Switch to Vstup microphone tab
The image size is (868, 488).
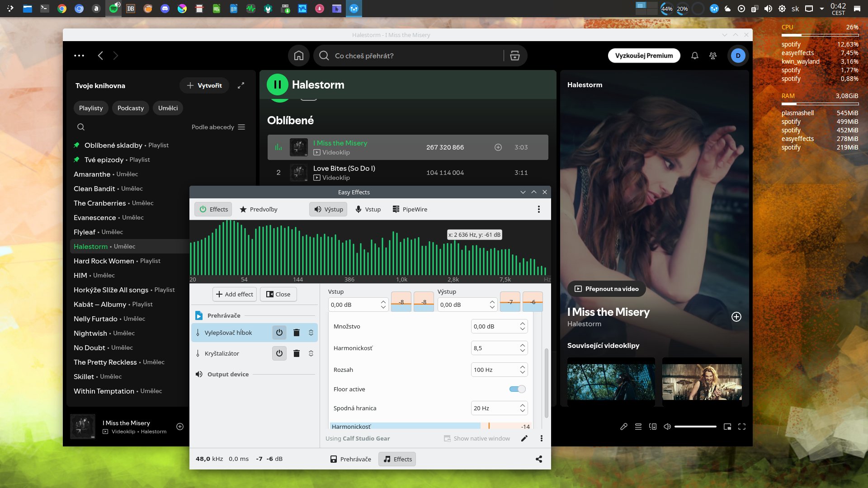coord(368,209)
